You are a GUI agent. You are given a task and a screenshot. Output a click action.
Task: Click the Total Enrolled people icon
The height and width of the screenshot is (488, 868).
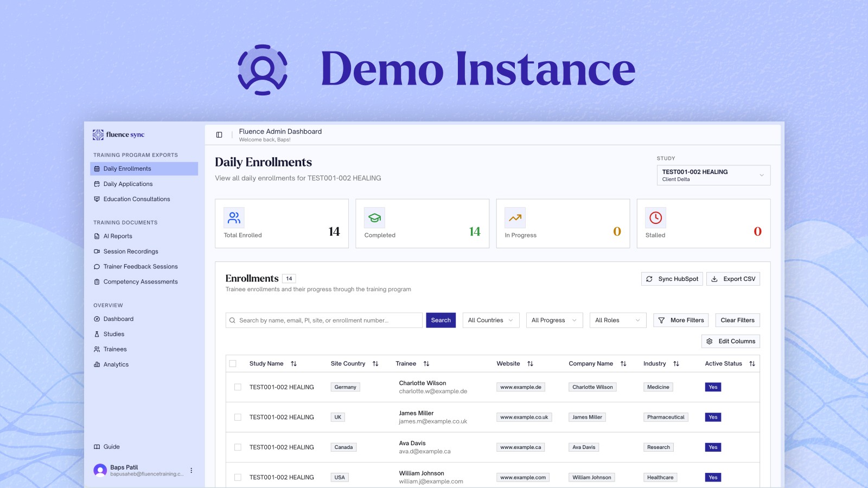pos(234,218)
